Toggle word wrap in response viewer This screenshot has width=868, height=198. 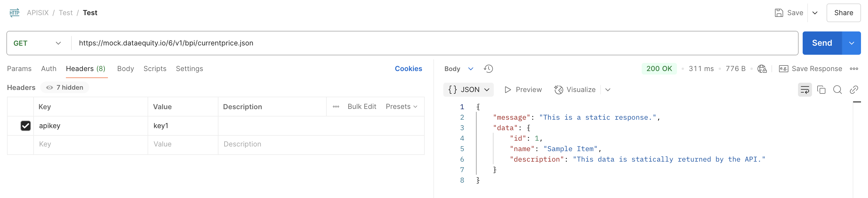pyautogui.click(x=805, y=90)
